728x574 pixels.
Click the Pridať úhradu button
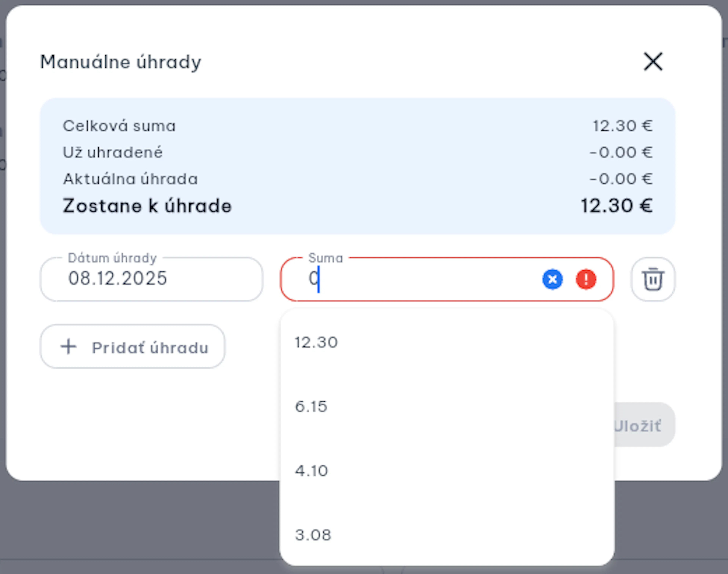(133, 346)
